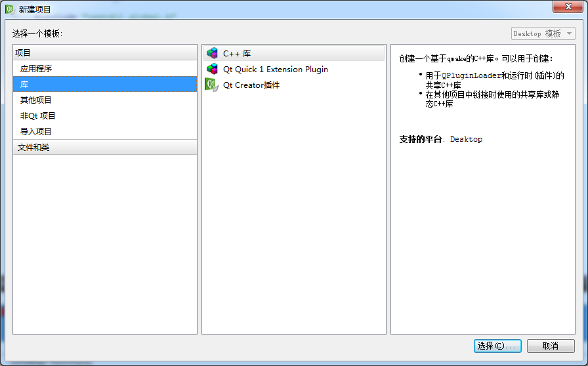The height and width of the screenshot is (366, 588).
Task: Open the Desktop 模板 dropdown
Action: click(x=543, y=33)
